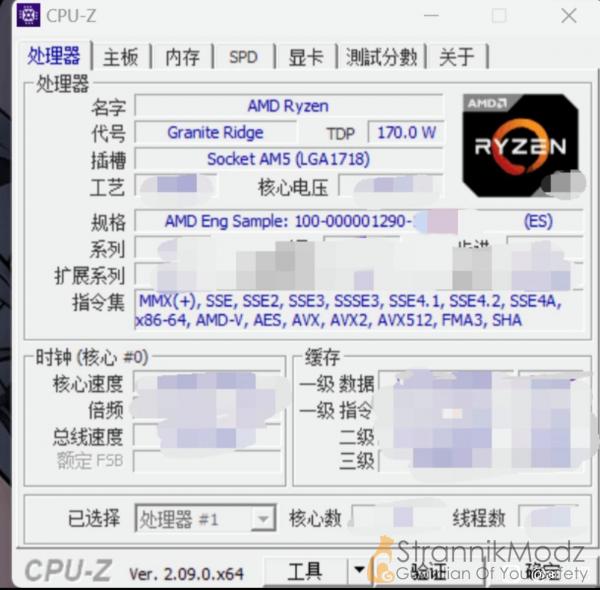Viewport: 600px width, 590px height.
Task: Switch to the 关于 tab
Action: point(457,57)
